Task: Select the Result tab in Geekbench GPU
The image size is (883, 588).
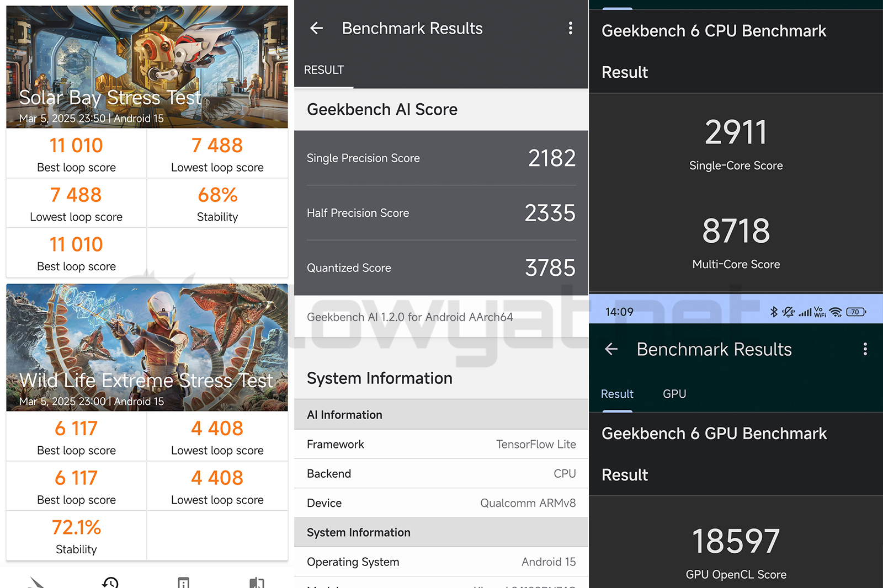Action: [617, 394]
